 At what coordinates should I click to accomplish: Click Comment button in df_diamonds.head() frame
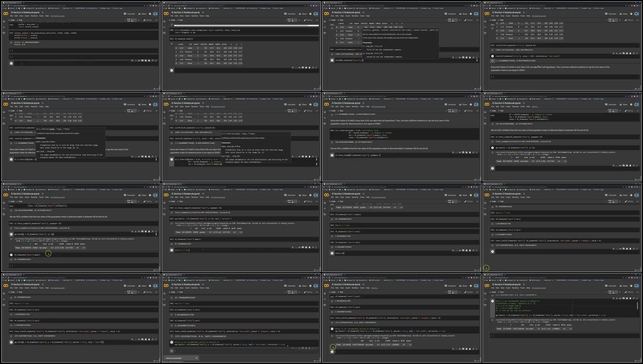coord(290,14)
